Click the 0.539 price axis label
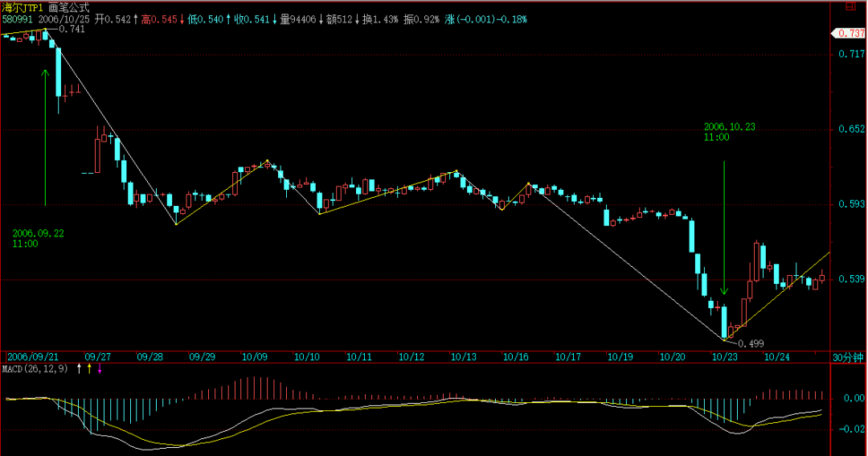The width and height of the screenshot is (868, 456). click(851, 279)
